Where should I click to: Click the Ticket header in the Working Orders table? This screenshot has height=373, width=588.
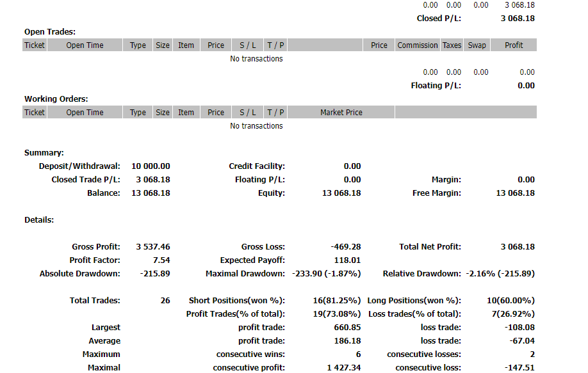[x=35, y=112]
